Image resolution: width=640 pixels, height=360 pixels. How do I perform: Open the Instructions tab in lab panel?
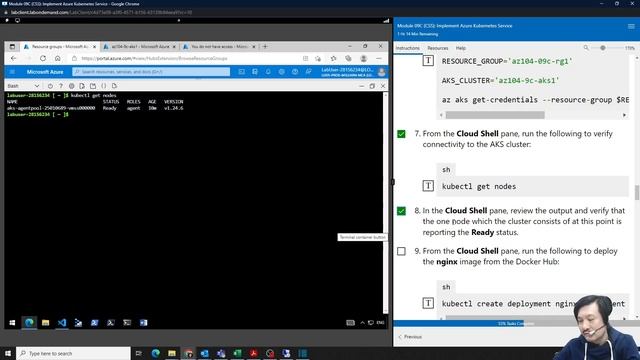tap(407, 48)
